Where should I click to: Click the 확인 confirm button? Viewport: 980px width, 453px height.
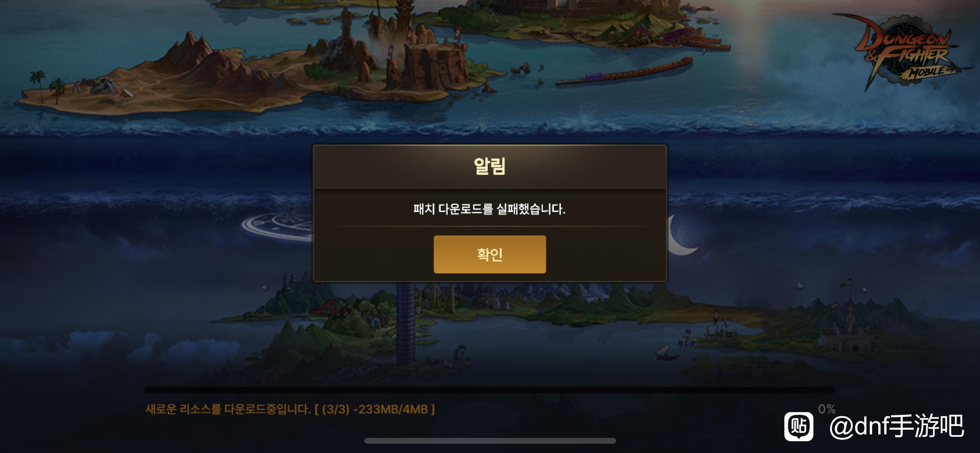pyautogui.click(x=490, y=254)
